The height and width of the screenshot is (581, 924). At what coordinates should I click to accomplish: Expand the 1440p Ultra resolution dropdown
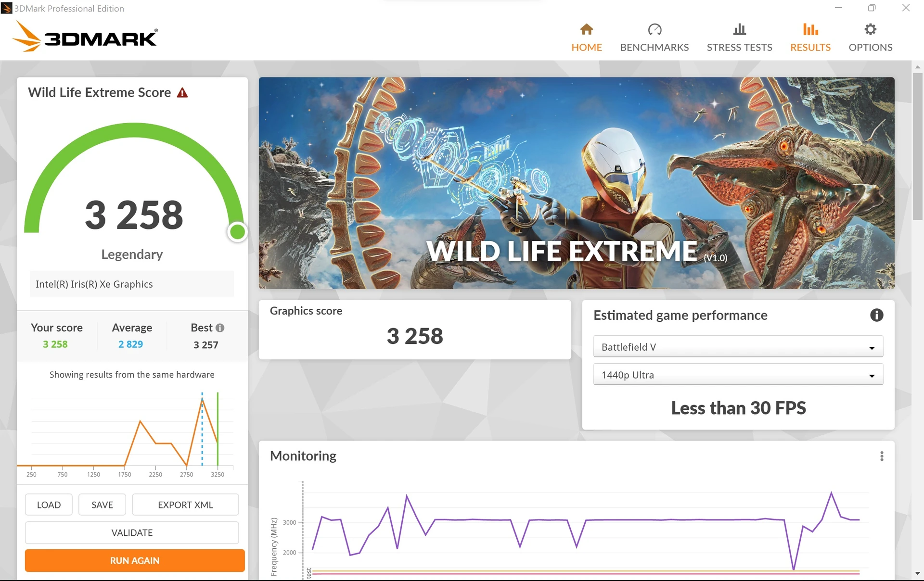click(x=738, y=375)
